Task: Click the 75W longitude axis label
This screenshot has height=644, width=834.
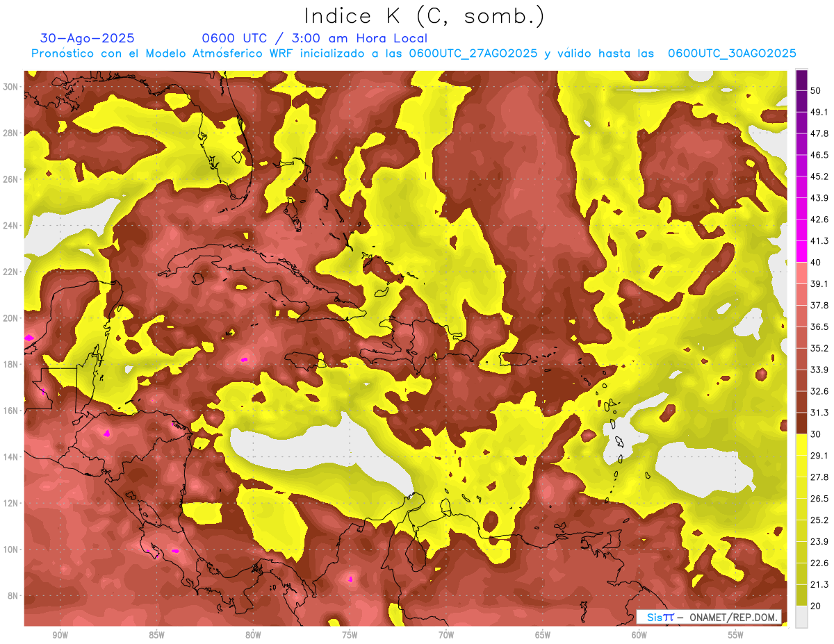Action: point(350,636)
